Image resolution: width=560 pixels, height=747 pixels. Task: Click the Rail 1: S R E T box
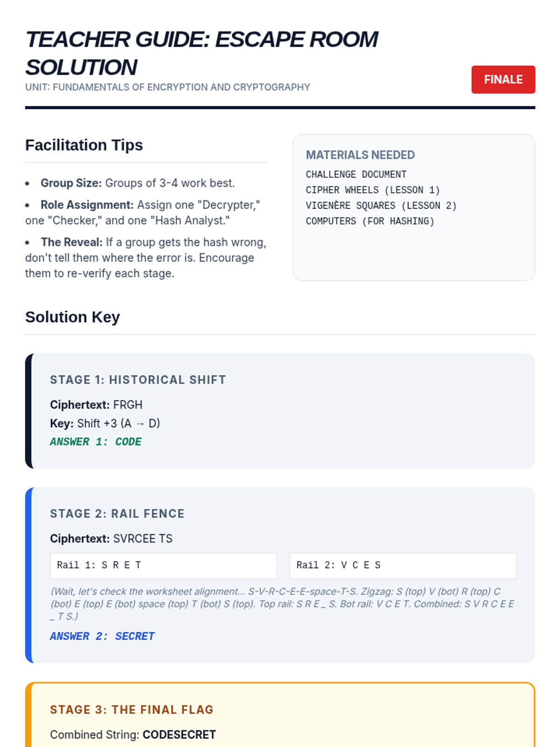pyautogui.click(x=163, y=565)
